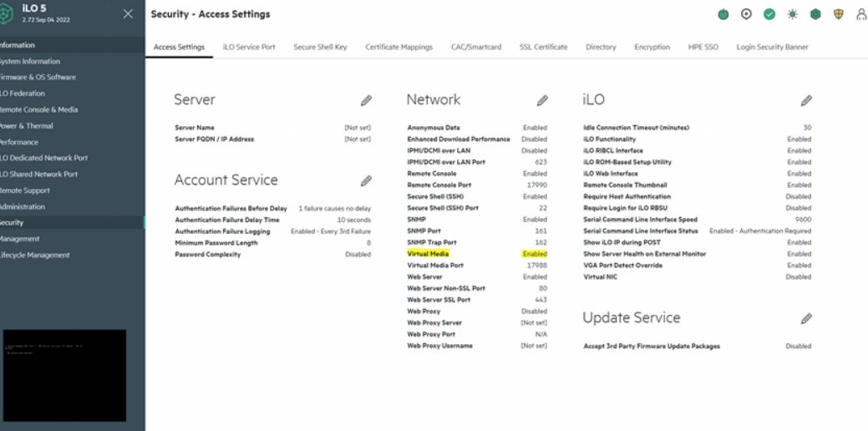
Task: Click the Authentication Failure Logging label
Action: point(222,231)
